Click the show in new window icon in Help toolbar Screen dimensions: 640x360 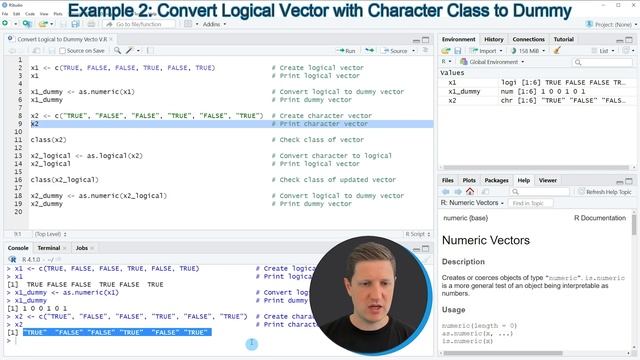485,191
